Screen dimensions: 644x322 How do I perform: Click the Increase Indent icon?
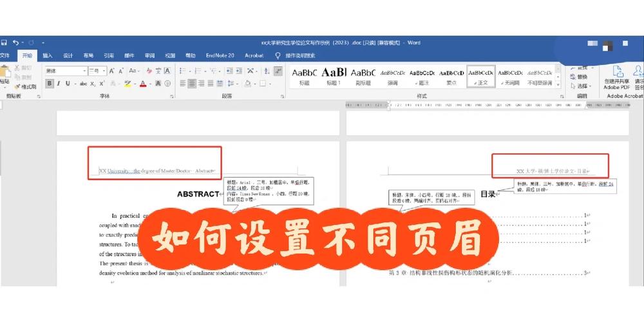(x=240, y=71)
